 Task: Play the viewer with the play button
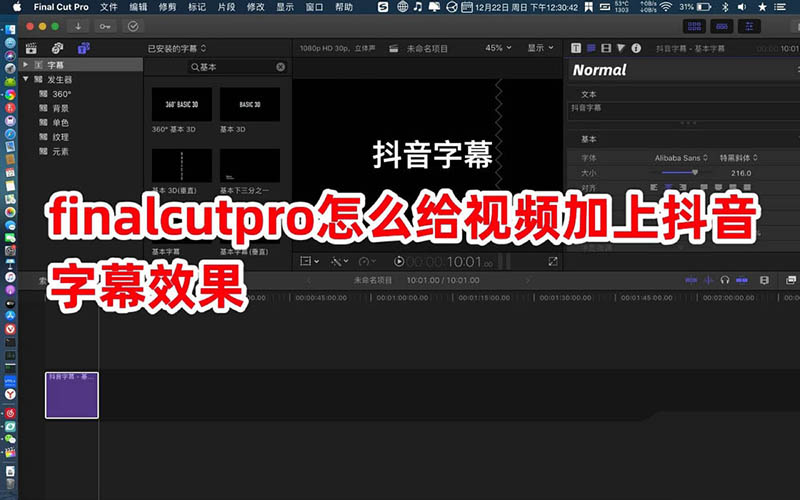point(399,261)
